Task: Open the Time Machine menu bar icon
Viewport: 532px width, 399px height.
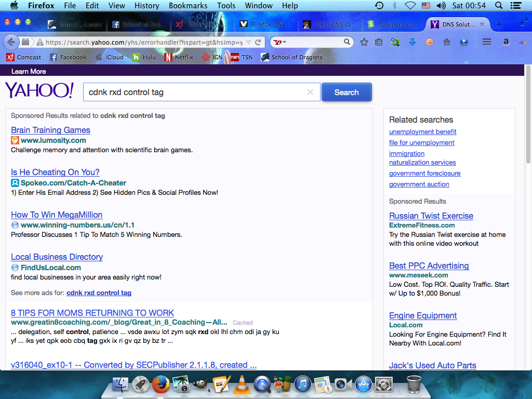Action: (x=379, y=5)
